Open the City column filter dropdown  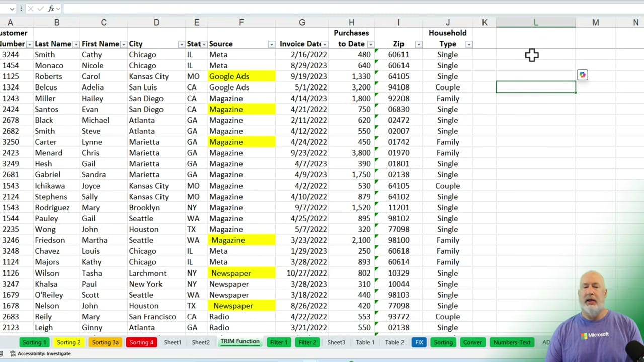(181, 44)
